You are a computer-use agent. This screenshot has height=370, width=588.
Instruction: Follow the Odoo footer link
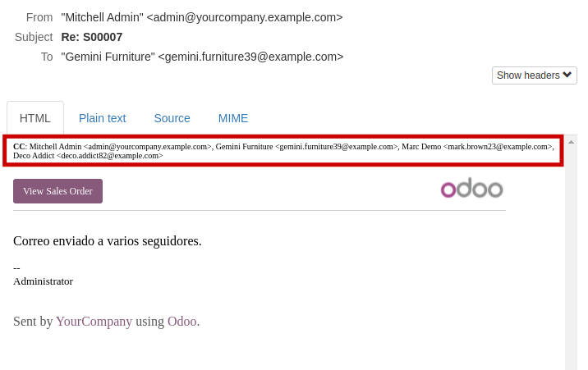pos(181,322)
